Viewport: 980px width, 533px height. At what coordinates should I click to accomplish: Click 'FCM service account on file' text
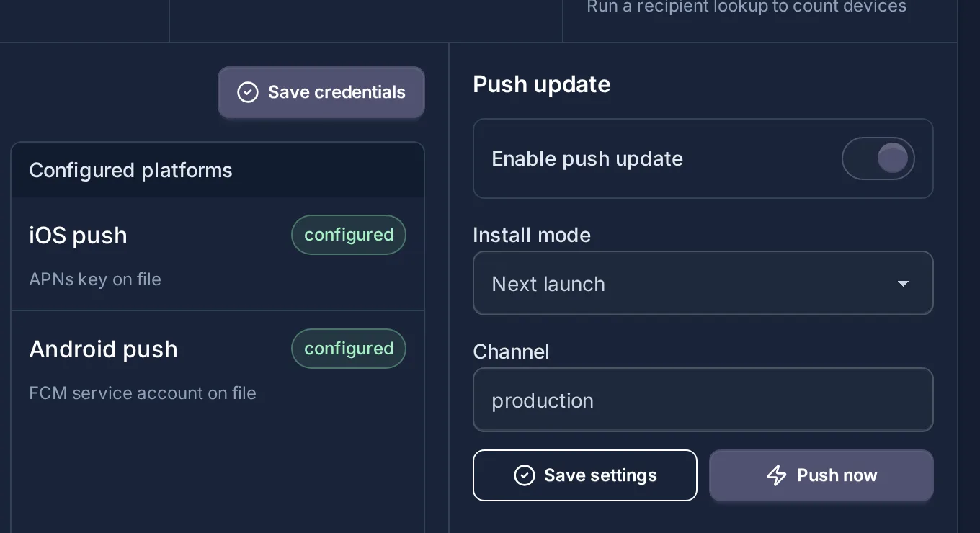(143, 393)
